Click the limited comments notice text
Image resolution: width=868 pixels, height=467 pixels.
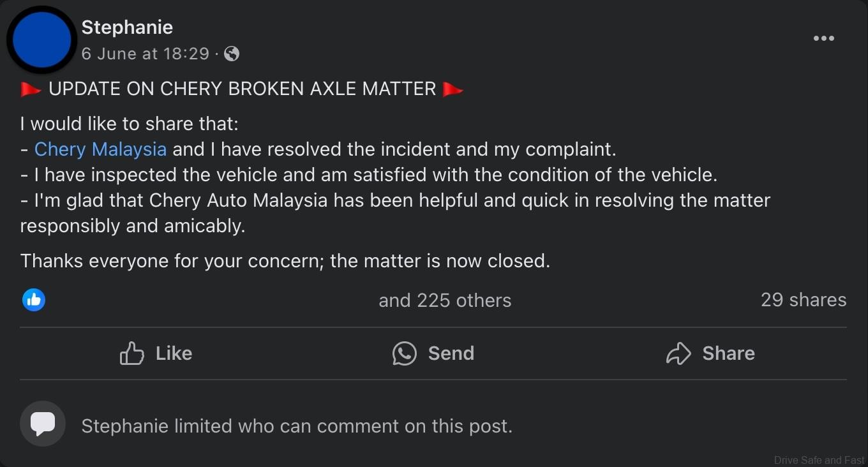click(x=297, y=426)
